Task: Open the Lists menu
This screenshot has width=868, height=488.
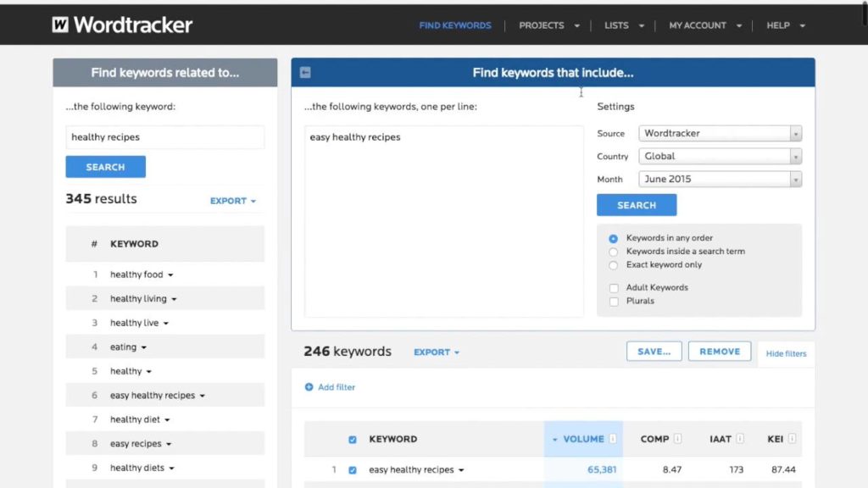Action: 624,25
